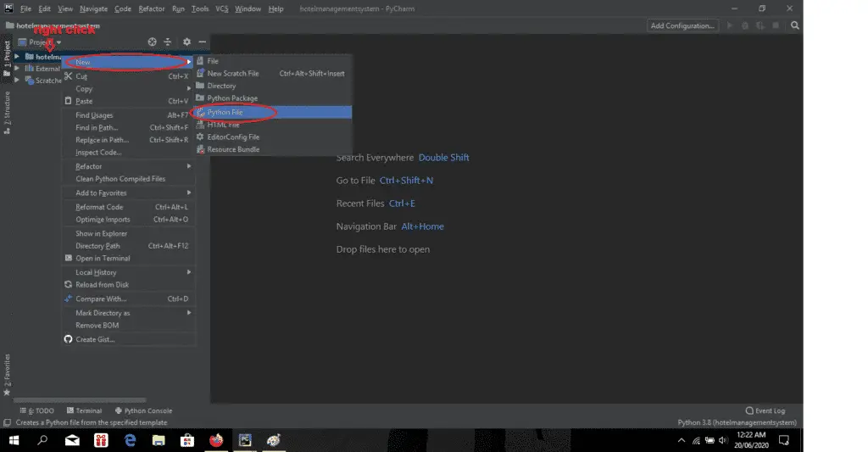Click the Search Everywhere magnifier icon
This screenshot has height=452, width=868.
pyautogui.click(x=795, y=25)
